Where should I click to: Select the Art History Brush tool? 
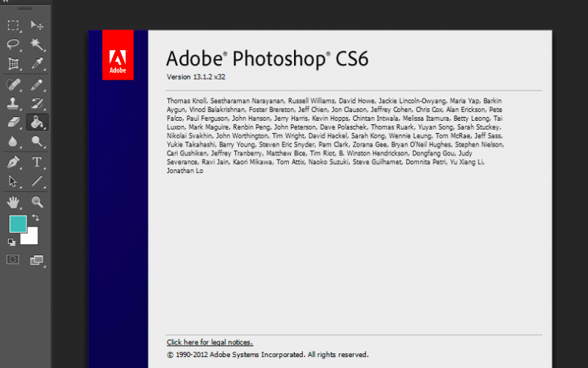pyautogui.click(x=37, y=103)
